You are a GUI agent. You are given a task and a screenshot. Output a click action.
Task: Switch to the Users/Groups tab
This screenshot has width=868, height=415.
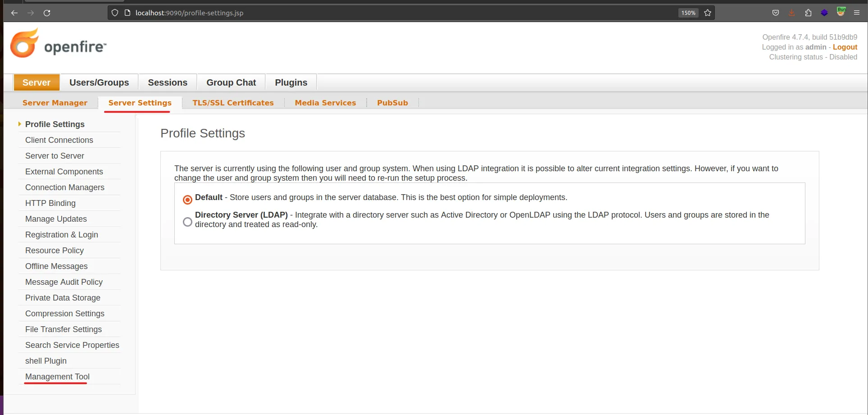click(99, 82)
